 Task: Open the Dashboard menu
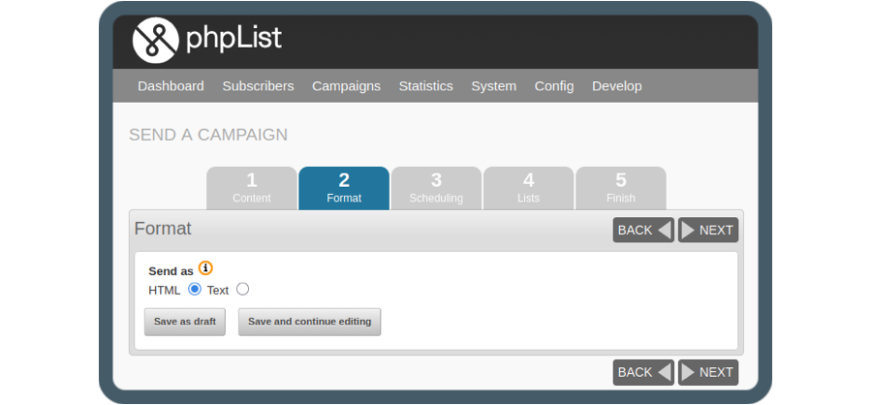pos(171,86)
